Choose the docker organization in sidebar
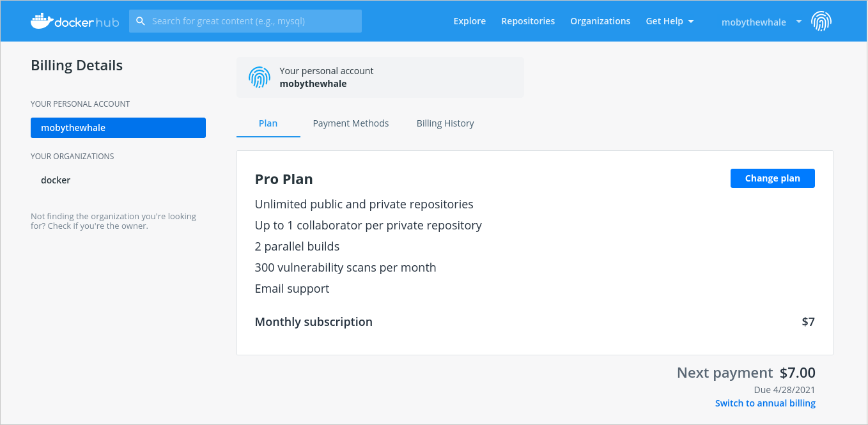Viewport: 868px width, 425px height. coord(56,180)
